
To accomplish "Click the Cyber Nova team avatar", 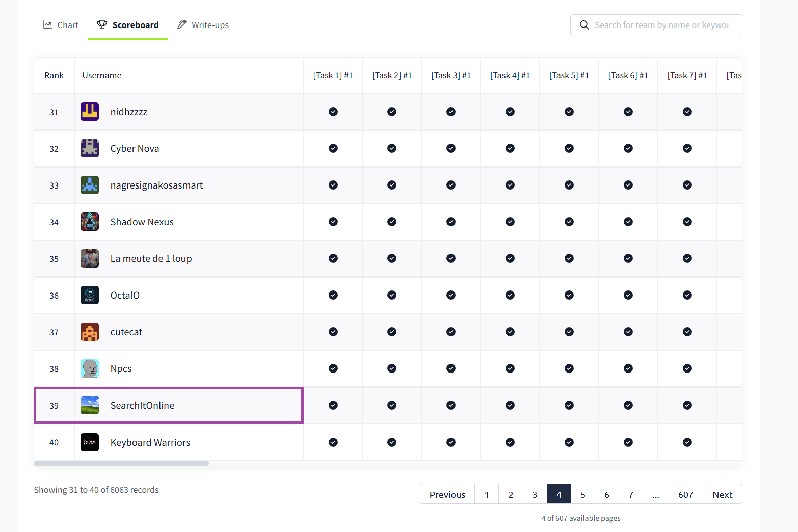I will coord(90,148).
